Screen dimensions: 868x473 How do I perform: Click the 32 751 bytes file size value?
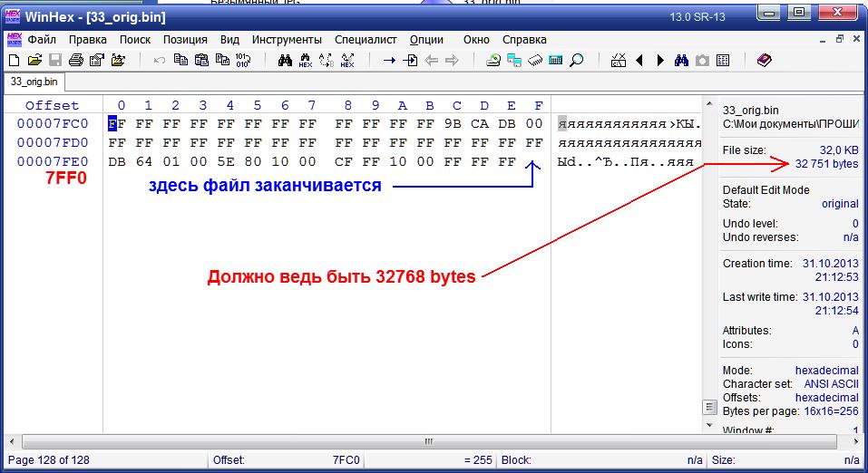(x=827, y=164)
